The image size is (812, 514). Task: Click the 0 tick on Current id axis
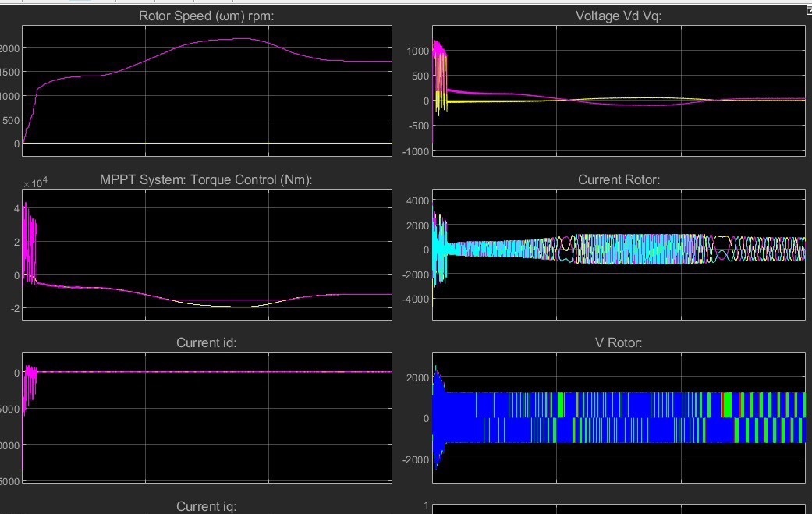coord(16,373)
